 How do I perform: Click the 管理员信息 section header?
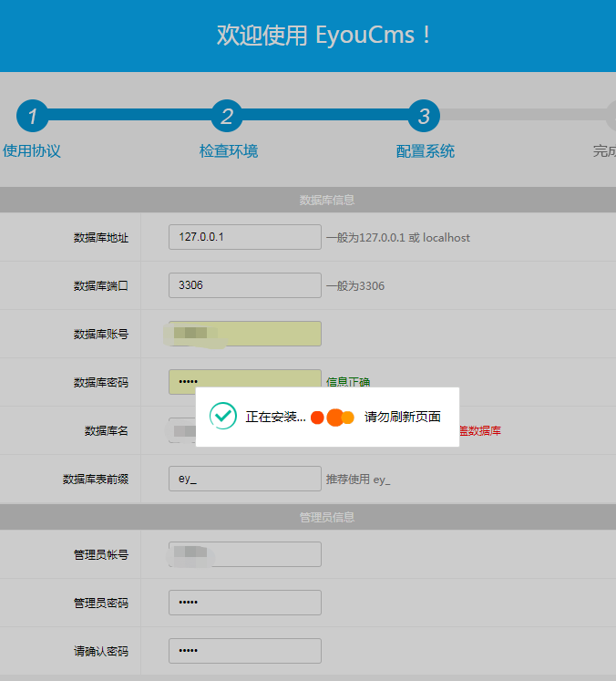[327, 517]
